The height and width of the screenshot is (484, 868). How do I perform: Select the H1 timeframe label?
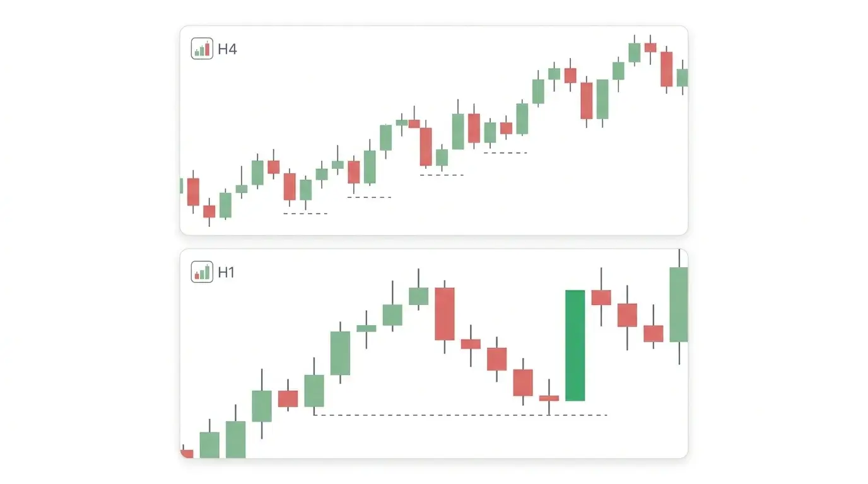point(226,273)
